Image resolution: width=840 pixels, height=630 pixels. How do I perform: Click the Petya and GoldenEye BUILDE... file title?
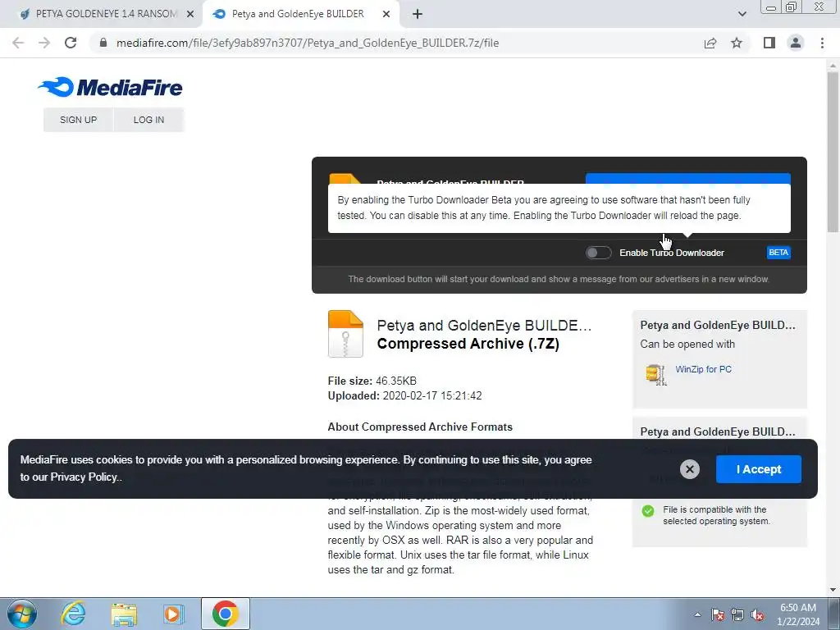click(x=484, y=326)
